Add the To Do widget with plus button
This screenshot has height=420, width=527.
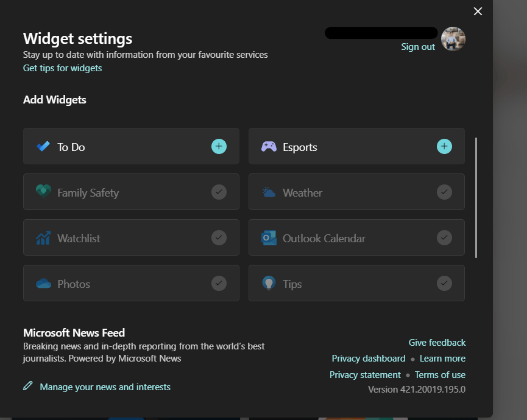click(219, 146)
